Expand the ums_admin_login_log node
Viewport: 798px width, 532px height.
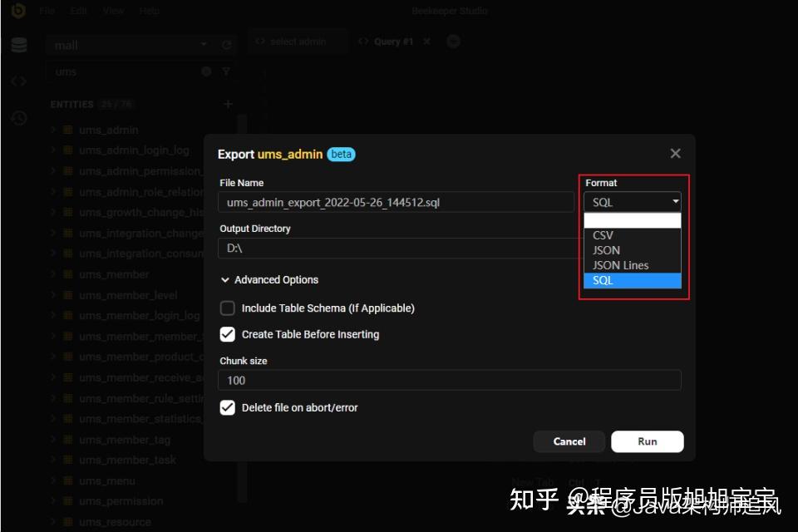point(53,150)
